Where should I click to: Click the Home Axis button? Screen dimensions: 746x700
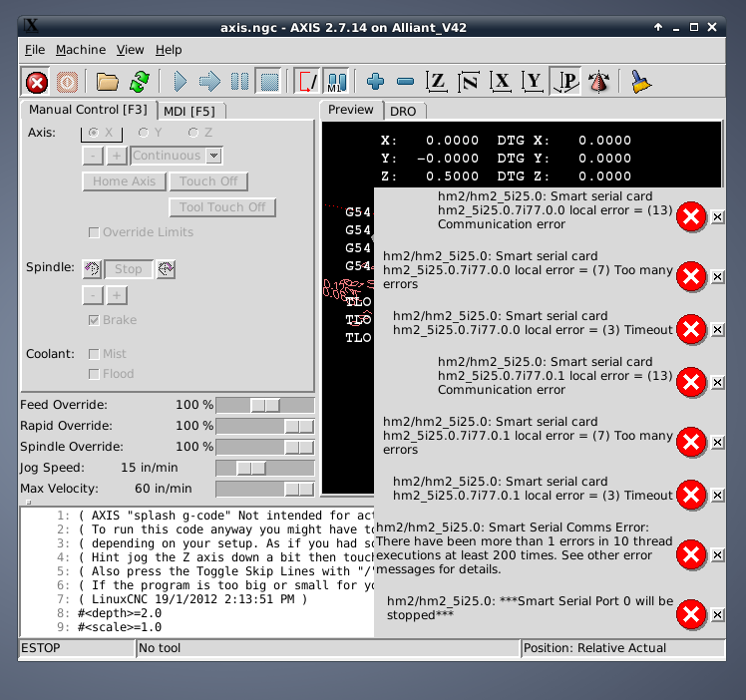[x=125, y=181]
